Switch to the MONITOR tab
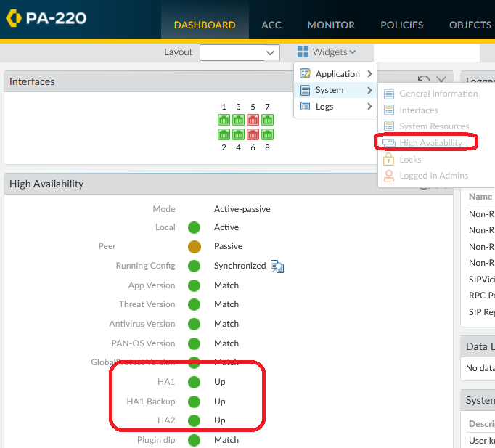 331,25
